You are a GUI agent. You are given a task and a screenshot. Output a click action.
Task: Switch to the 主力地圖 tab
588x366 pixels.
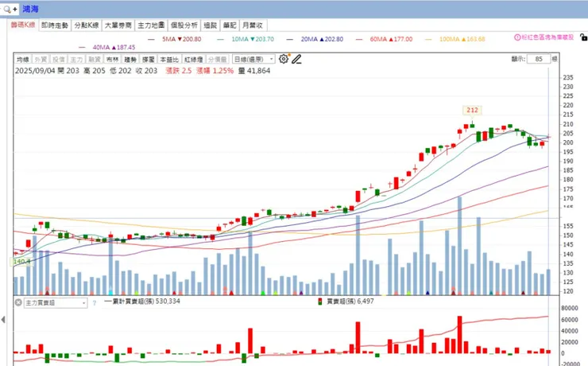tap(151, 25)
